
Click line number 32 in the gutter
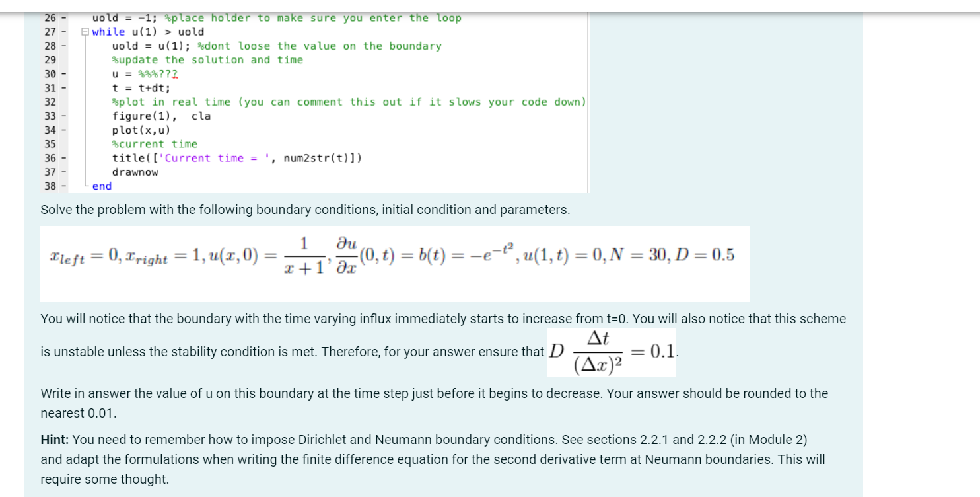[51, 102]
